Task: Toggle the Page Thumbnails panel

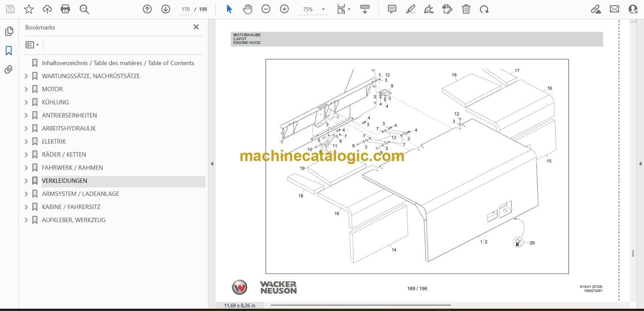Action: 9,31
